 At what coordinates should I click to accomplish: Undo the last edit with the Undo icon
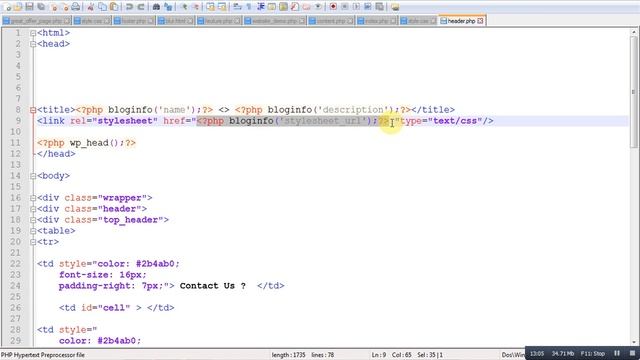coord(129,7)
